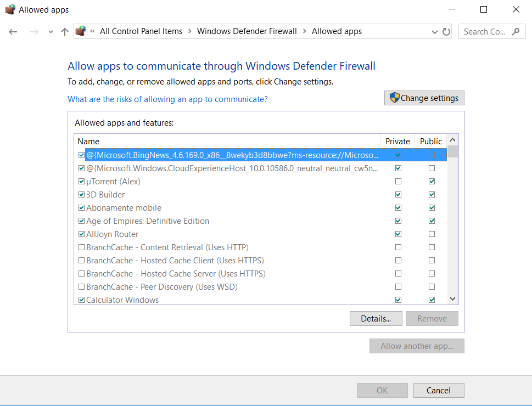Click Allow another app button
This screenshot has width=532, height=406.
point(417,346)
